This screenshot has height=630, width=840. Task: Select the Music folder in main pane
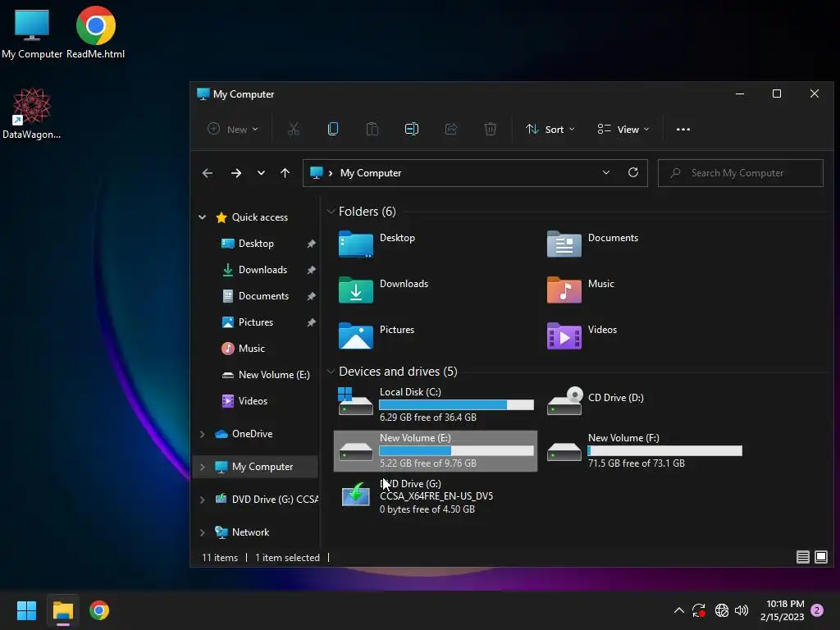click(x=581, y=290)
